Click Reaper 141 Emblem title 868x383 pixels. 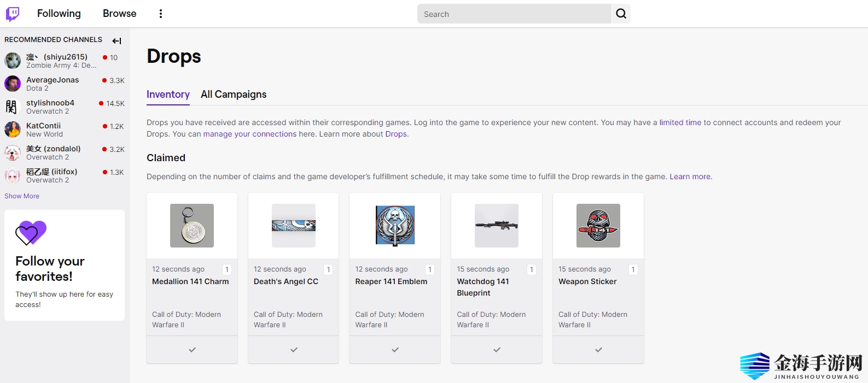[391, 281]
